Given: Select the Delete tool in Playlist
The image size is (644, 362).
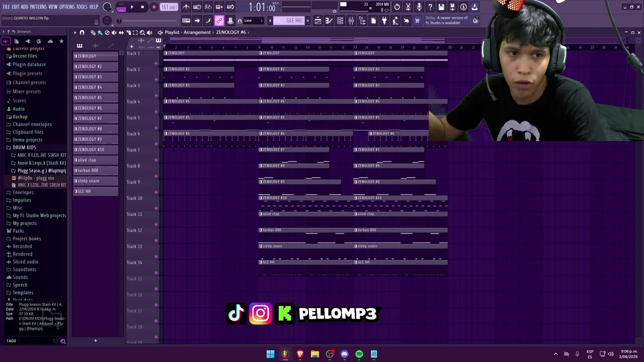Looking at the screenshot, I should [x=107, y=33].
